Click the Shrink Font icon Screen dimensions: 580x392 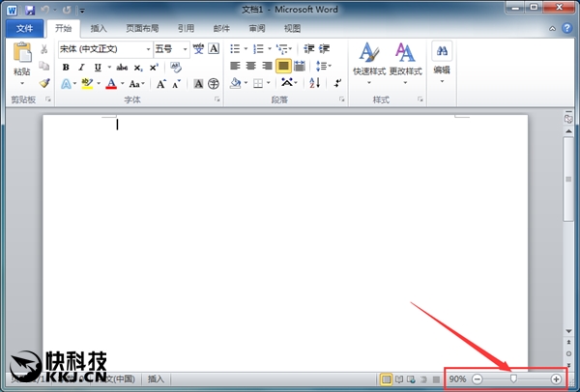click(x=177, y=84)
